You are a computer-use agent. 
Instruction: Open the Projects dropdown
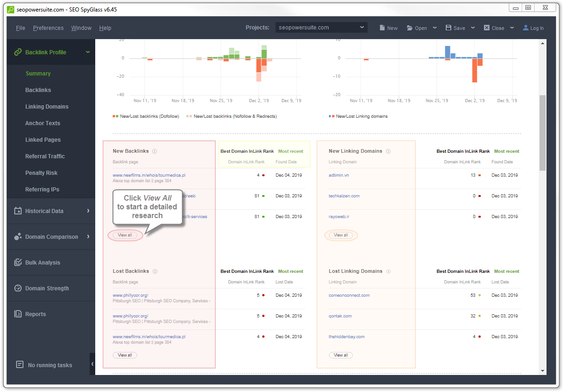click(x=322, y=28)
